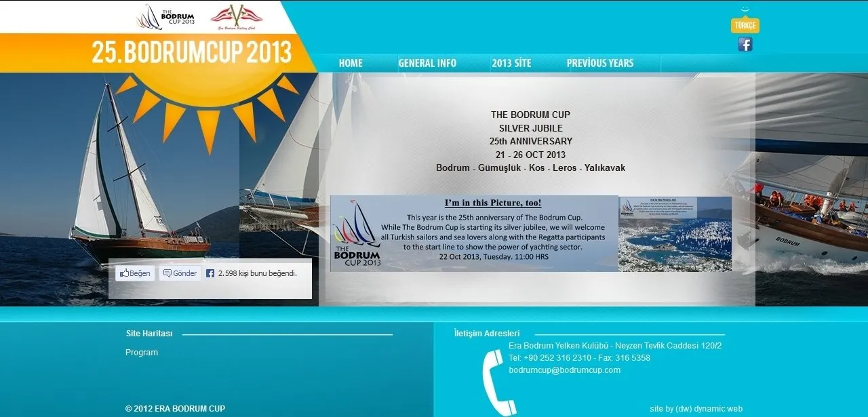Open the dynamic web site credit link
Screen dimensions: 868x417
[696, 409]
